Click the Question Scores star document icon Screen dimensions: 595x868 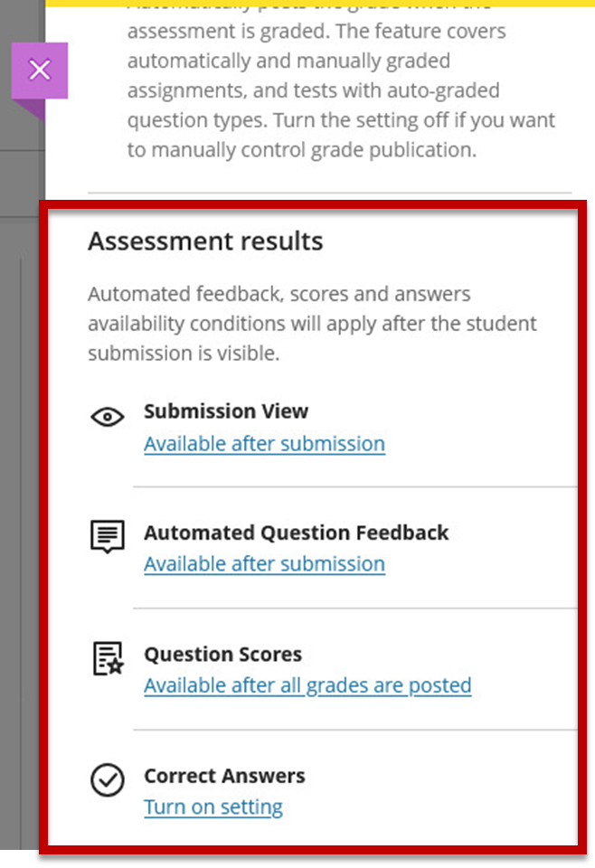tap(108, 658)
